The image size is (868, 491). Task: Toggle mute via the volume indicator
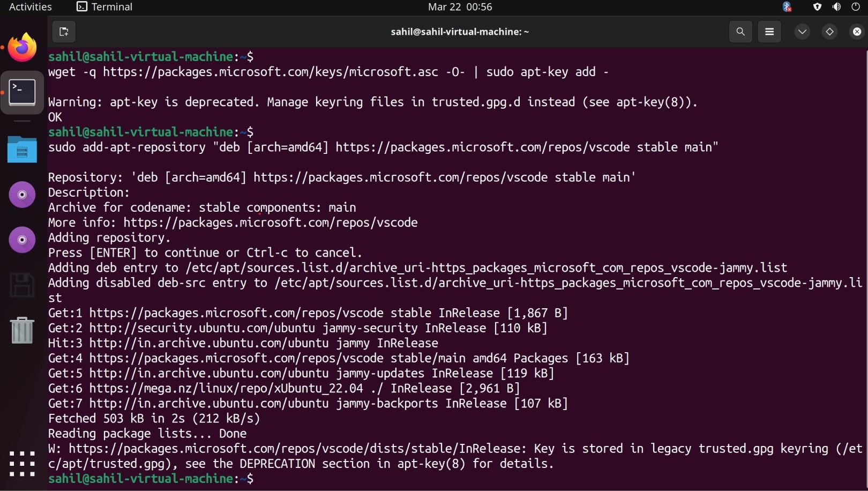click(x=836, y=6)
